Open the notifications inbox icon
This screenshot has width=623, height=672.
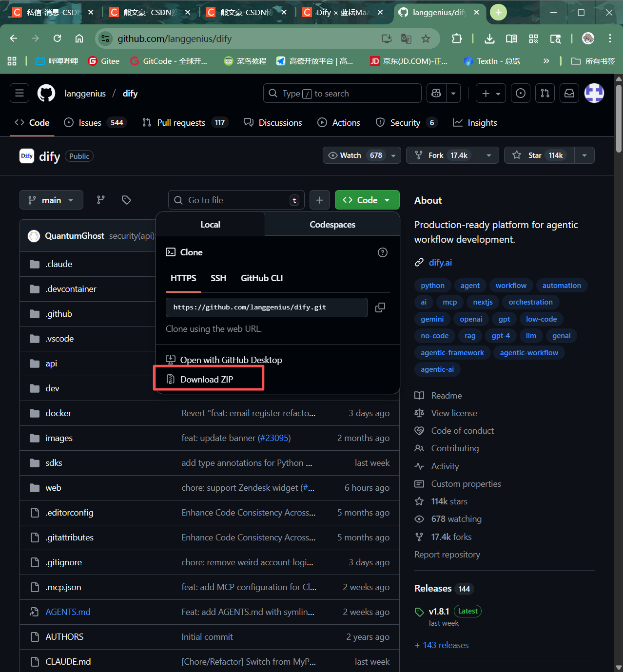point(569,93)
